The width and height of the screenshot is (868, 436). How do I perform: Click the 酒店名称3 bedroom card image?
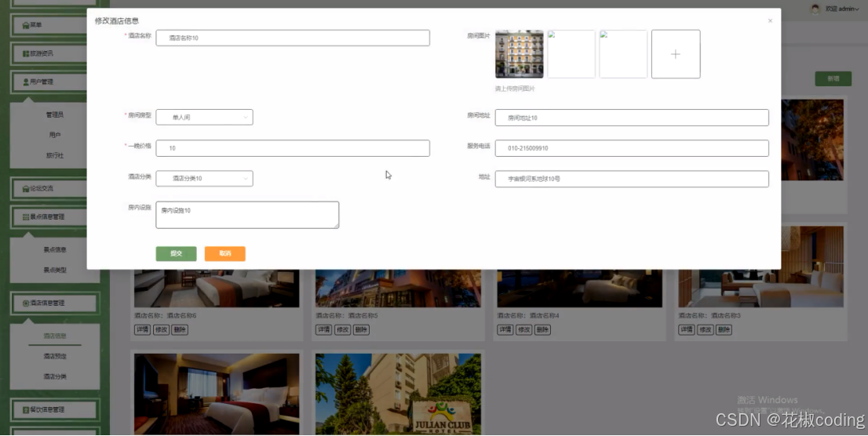coord(761,267)
